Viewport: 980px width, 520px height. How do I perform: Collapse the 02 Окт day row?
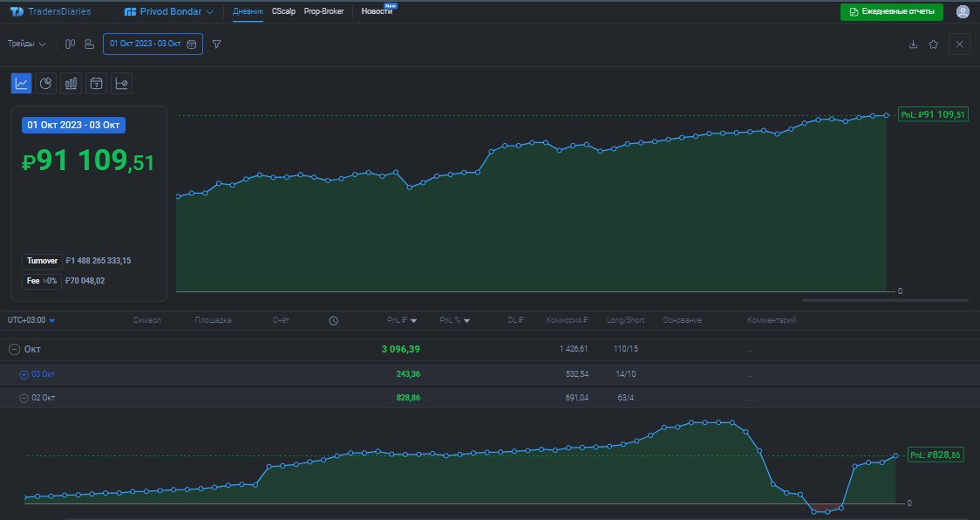pos(24,398)
